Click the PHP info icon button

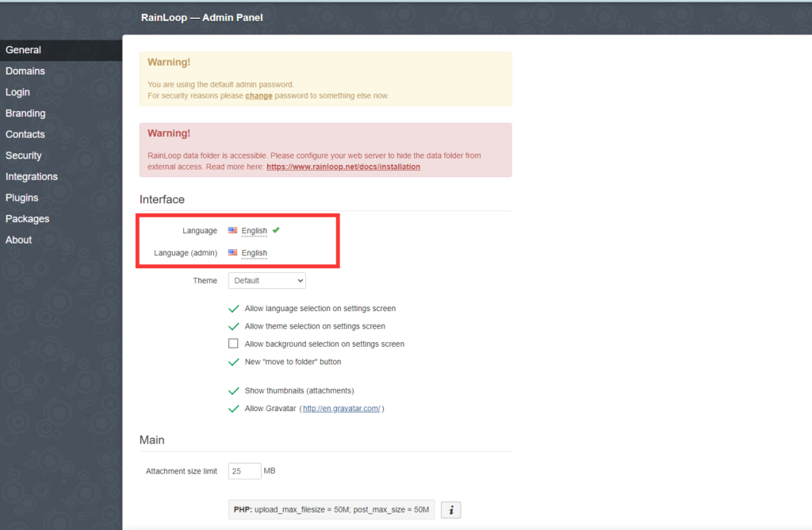[x=450, y=510]
